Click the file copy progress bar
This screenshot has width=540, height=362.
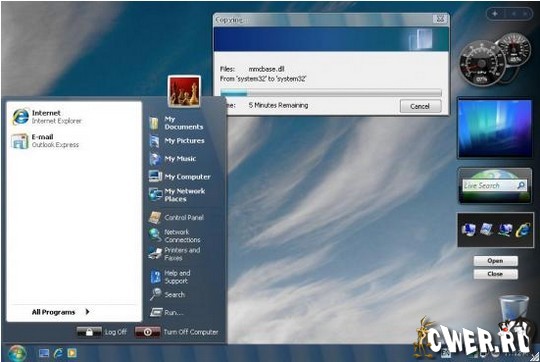(331, 92)
